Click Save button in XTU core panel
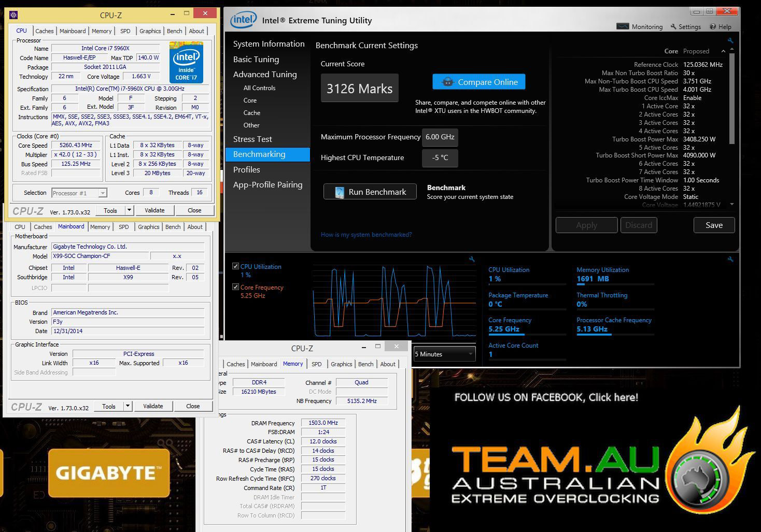The height and width of the screenshot is (532, 761). coord(714,225)
